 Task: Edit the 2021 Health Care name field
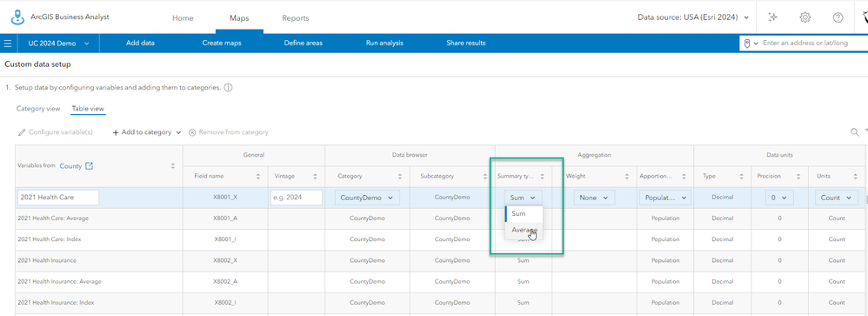pyautogui.click(x=58, y=198)
